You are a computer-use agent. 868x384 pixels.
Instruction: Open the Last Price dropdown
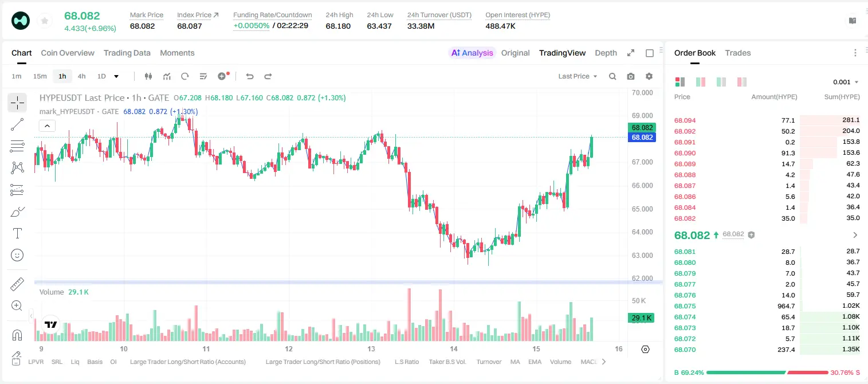(x=578, y=76)
